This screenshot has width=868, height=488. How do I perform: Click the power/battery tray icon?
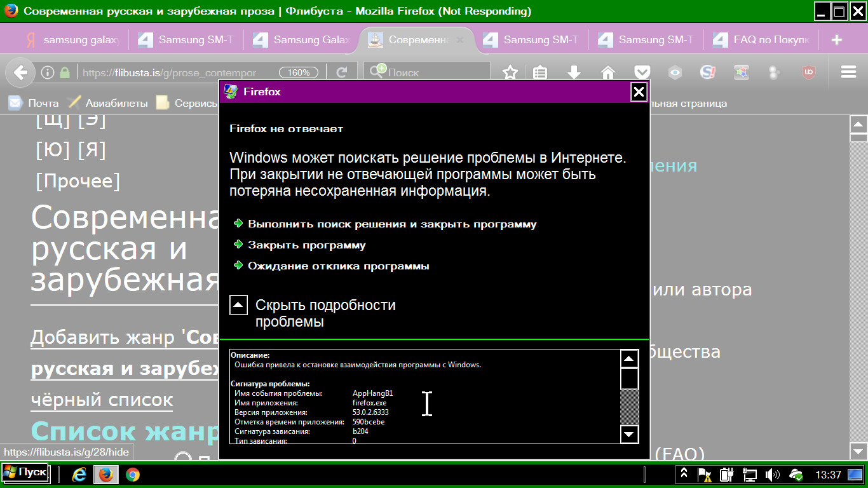click(727, 474)
